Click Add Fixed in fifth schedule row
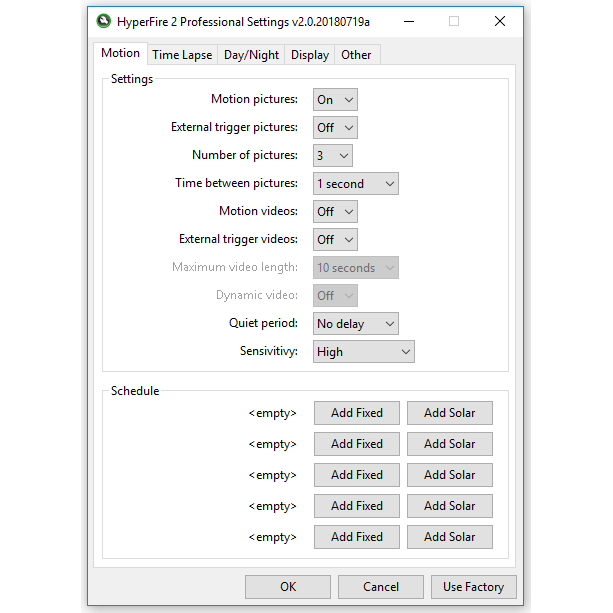The image size is (613, 613). pyautogui.click(x=357, y=537)
